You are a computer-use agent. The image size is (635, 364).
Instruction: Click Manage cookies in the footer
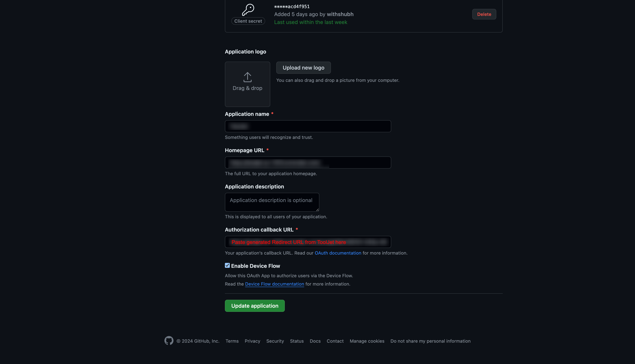tap(367, 341)
